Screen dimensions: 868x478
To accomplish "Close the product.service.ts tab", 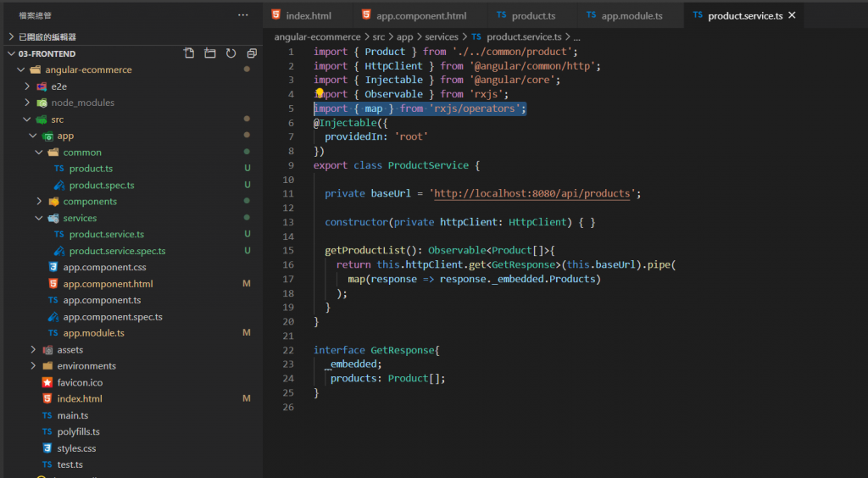I will 793,15.
